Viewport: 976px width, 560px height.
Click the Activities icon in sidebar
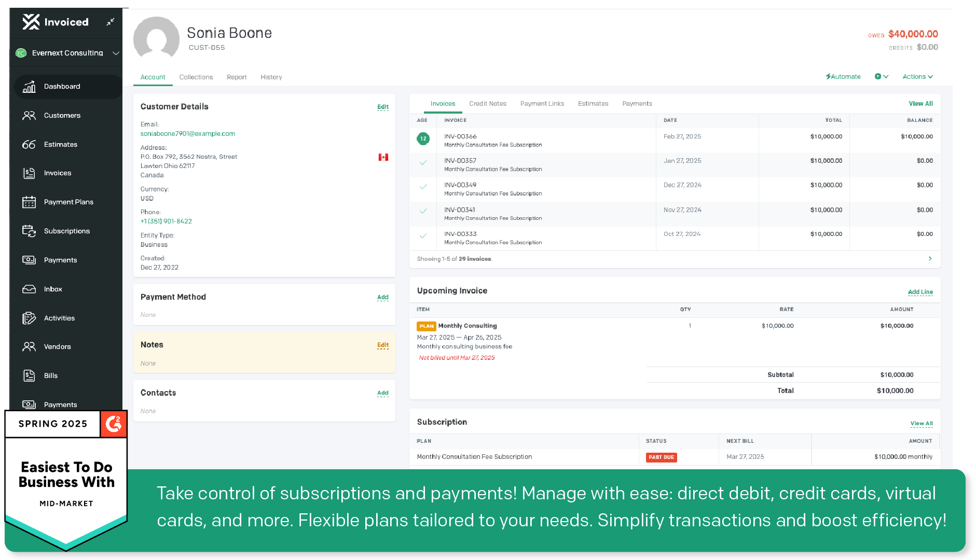pos(29,318)
